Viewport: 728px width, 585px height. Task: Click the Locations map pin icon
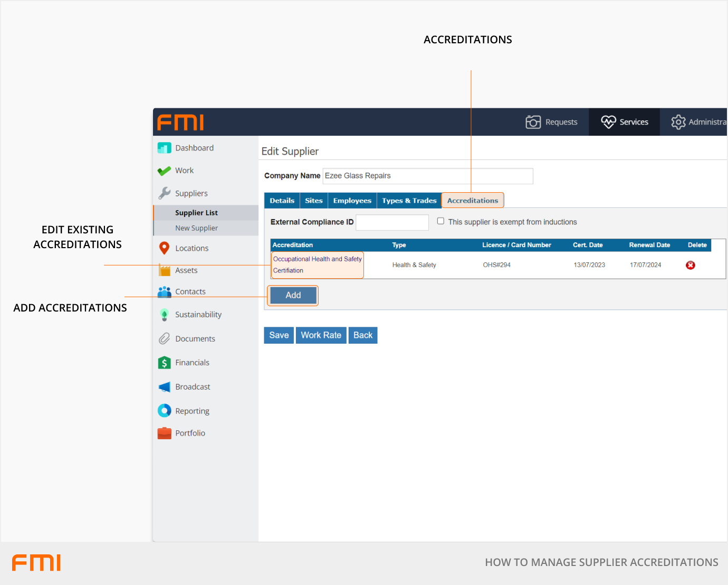click(165, 248)
